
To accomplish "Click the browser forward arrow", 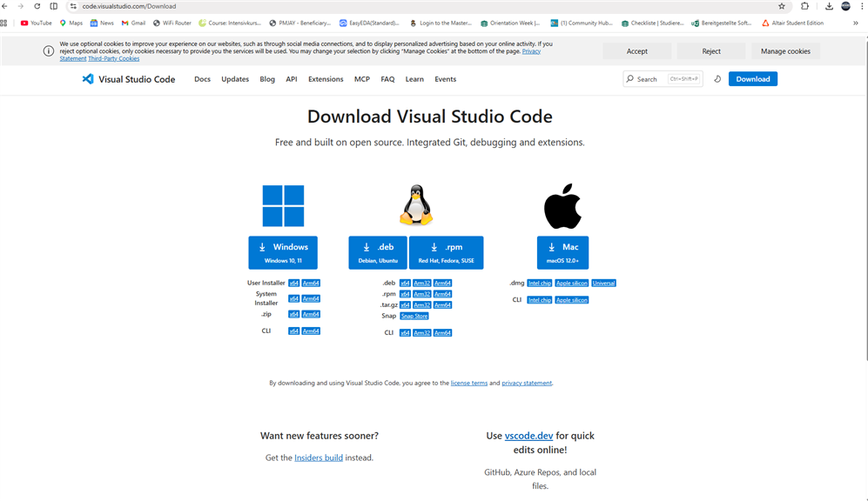I will pos(21,6).
